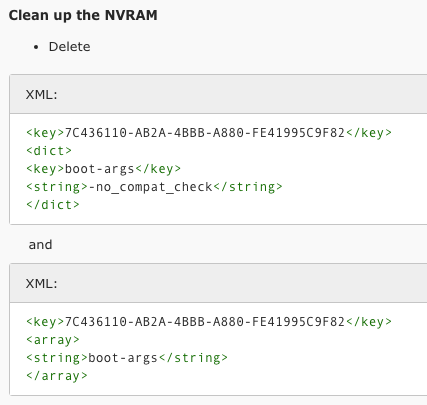Click the closing </array> tag line

[57, 376]
